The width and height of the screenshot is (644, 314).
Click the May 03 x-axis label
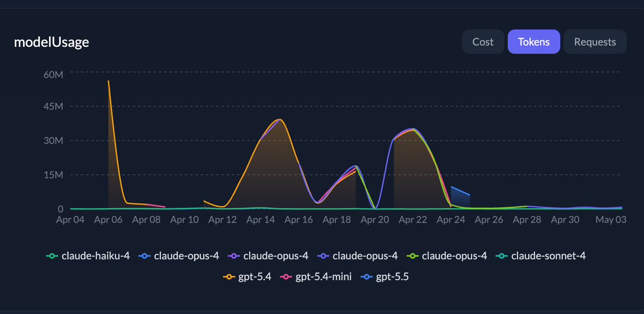pyautogui.click(x=611, y=220)
